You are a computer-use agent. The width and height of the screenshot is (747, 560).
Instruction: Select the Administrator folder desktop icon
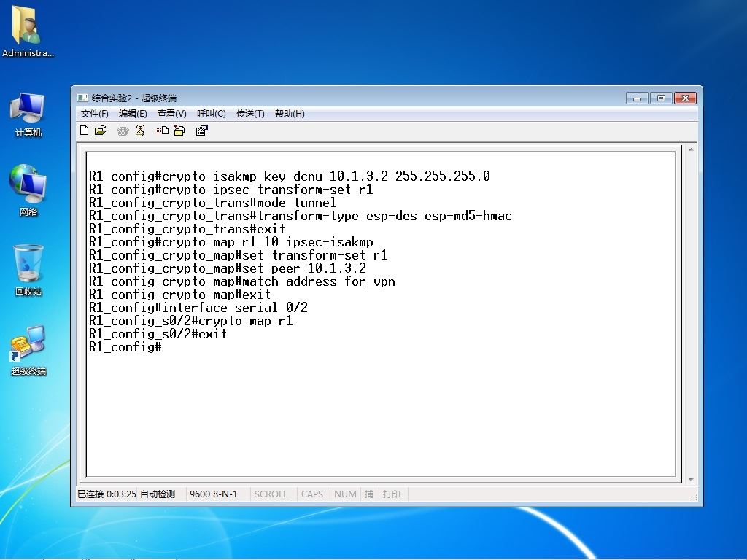(28, 31)
